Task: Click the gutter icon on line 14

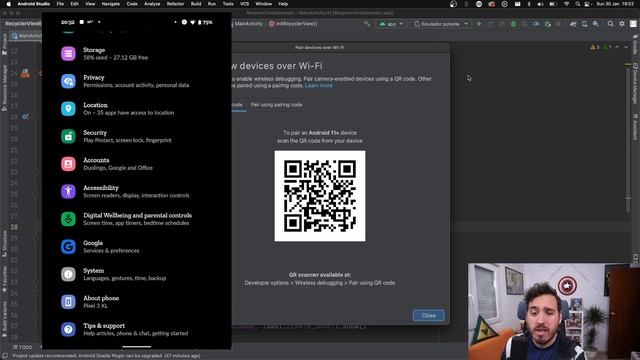Action: pos(25,73)
